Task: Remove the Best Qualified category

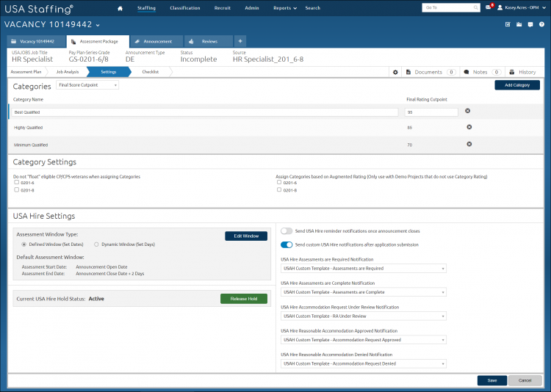Action: click(468, 111)
